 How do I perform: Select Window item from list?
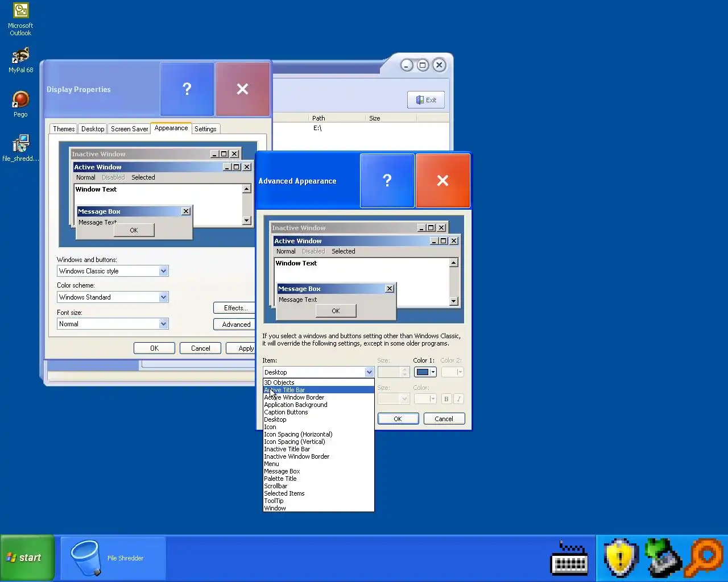click(318, 508)
